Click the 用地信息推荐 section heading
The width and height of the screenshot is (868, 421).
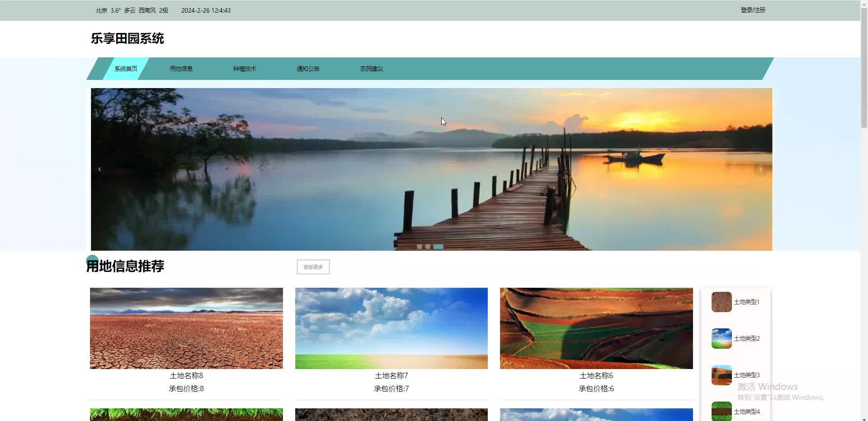[125, 266]
